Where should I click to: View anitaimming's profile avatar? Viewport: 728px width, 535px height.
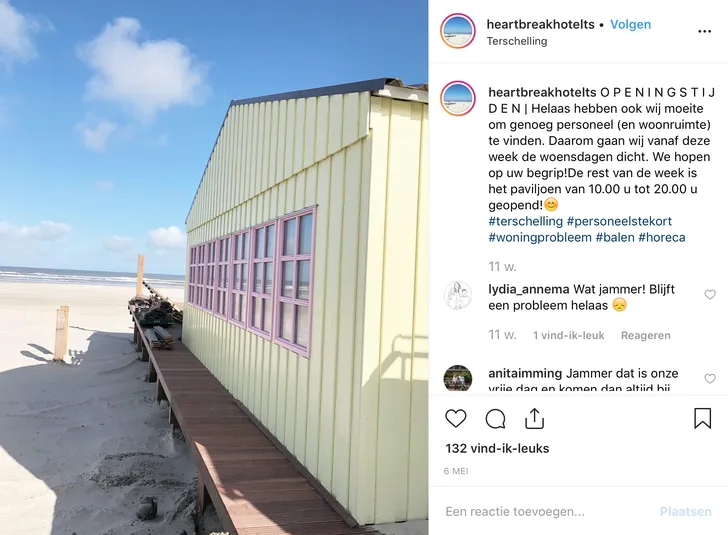coord(458,378)
